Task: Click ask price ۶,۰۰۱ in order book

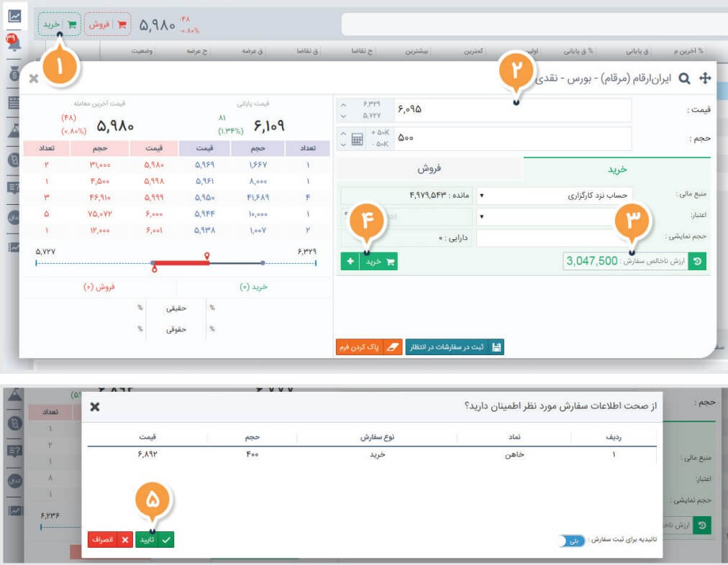Action: 154,230
